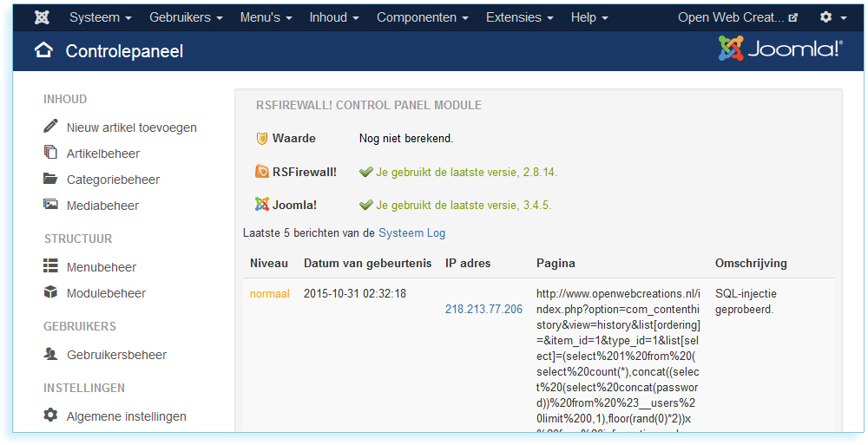Click the logged openwebcreations.nl URL text

pyautogui.click(x=618, y=358)
